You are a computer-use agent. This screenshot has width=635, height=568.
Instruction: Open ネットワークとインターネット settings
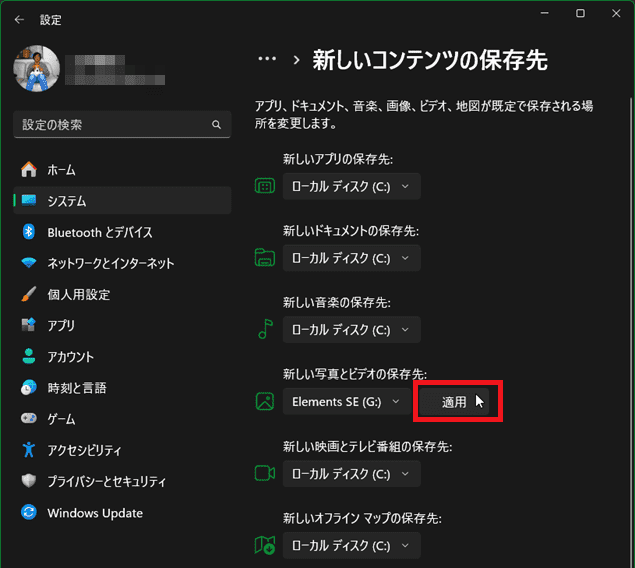point(110,263)
